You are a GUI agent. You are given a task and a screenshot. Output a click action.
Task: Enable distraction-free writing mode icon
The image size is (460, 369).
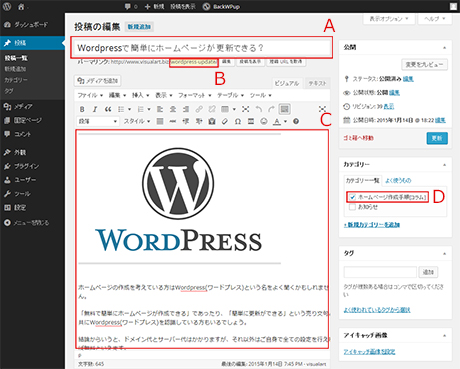click(322, 109)
